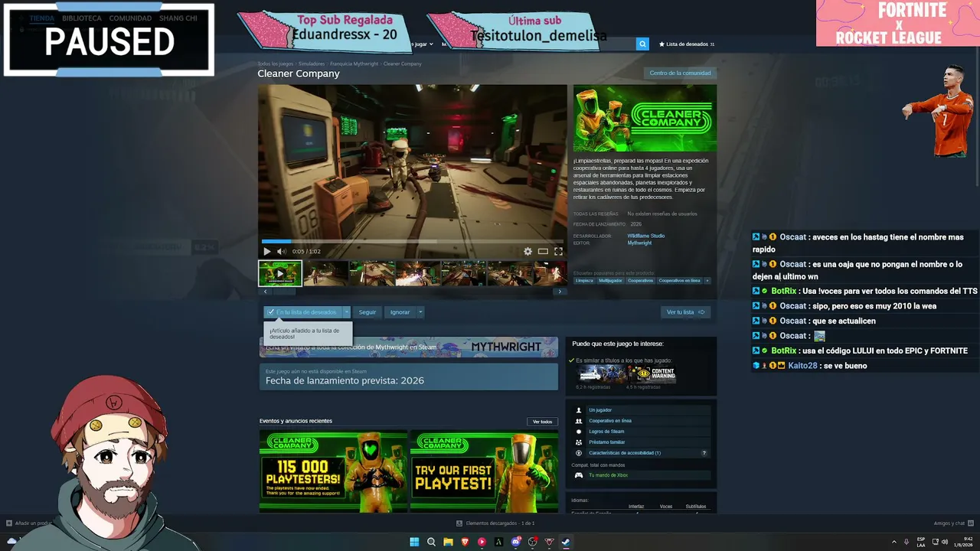Screen dimensions: 980x551
Task: Click the Seguir button
Action: click(x=367, y=312)
